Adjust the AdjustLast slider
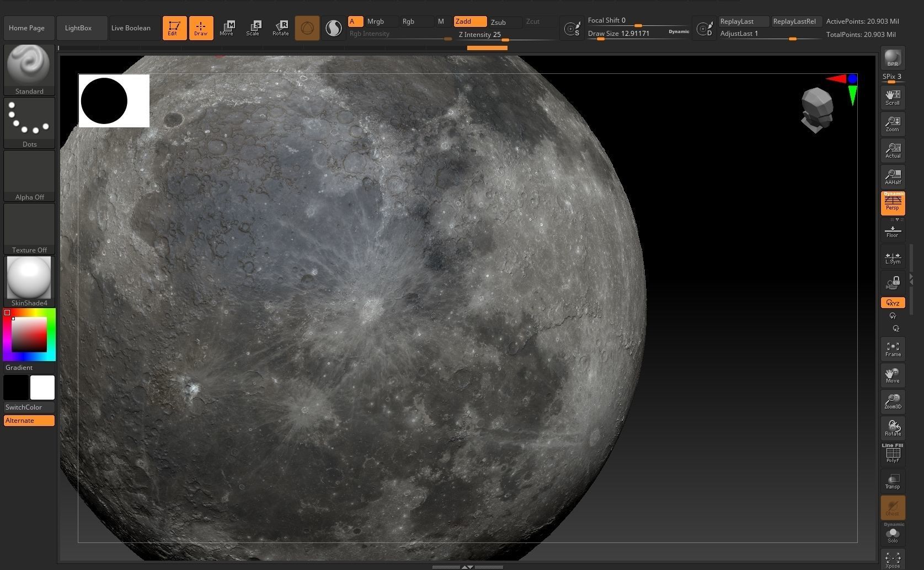 770,34
